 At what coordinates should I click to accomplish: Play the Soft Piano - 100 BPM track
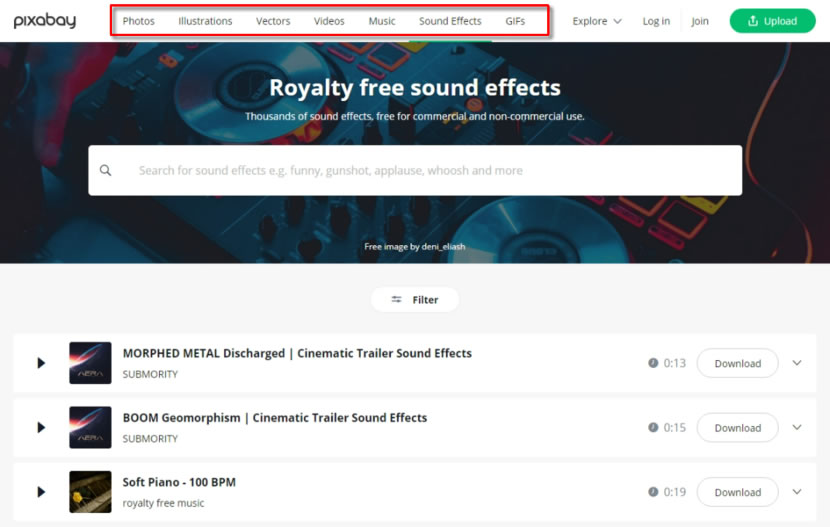point(41,492)
